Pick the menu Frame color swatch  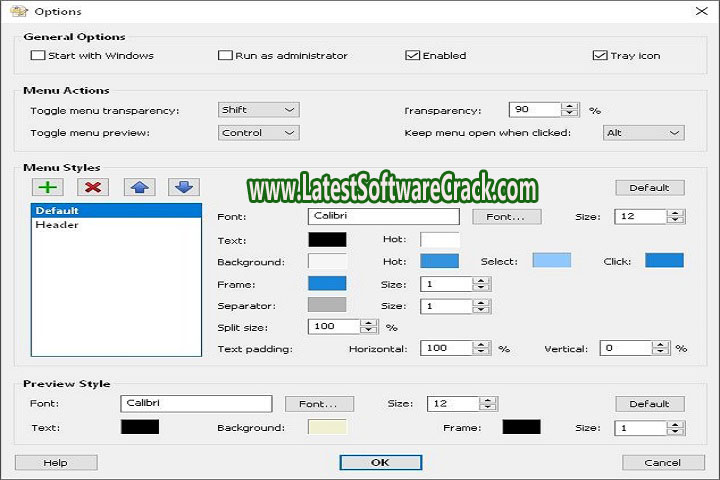[327, 283]
